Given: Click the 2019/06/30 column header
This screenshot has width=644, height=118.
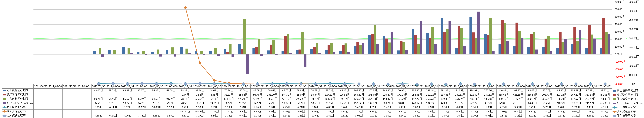Looking at the screenshot, I should (504, 86).
